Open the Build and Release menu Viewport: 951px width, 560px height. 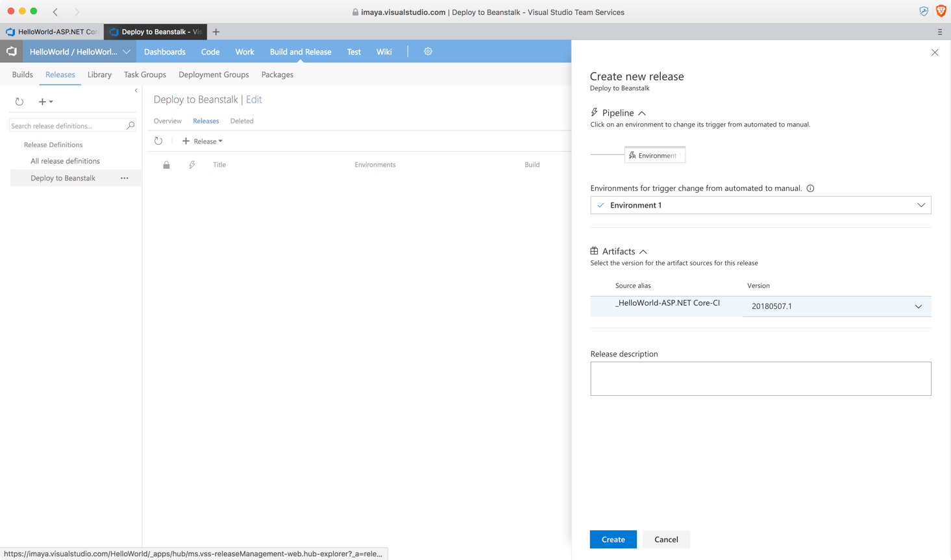tap(301, 52)
